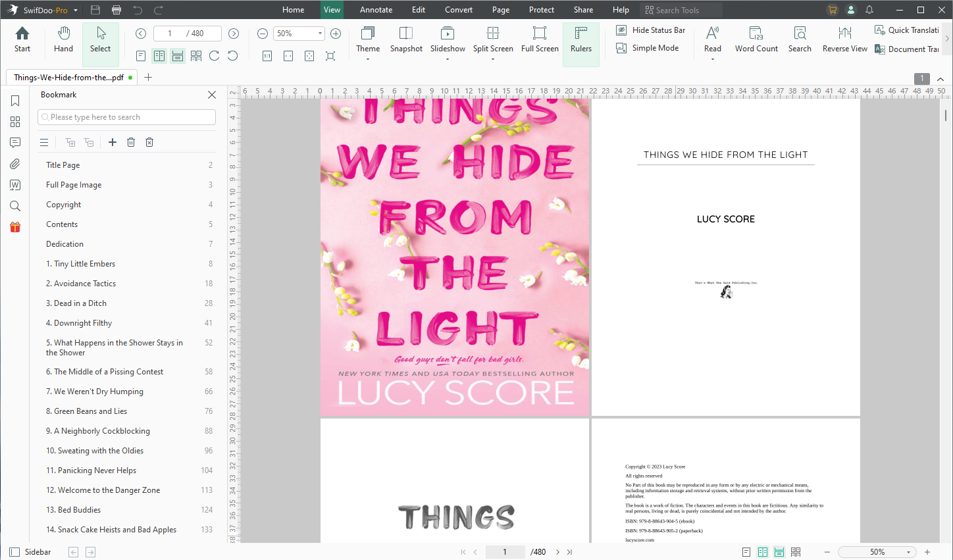Open SwifDoo-Pro app menu dropdown
Screen dimensions: 953x560
click(x=76, y=10)
